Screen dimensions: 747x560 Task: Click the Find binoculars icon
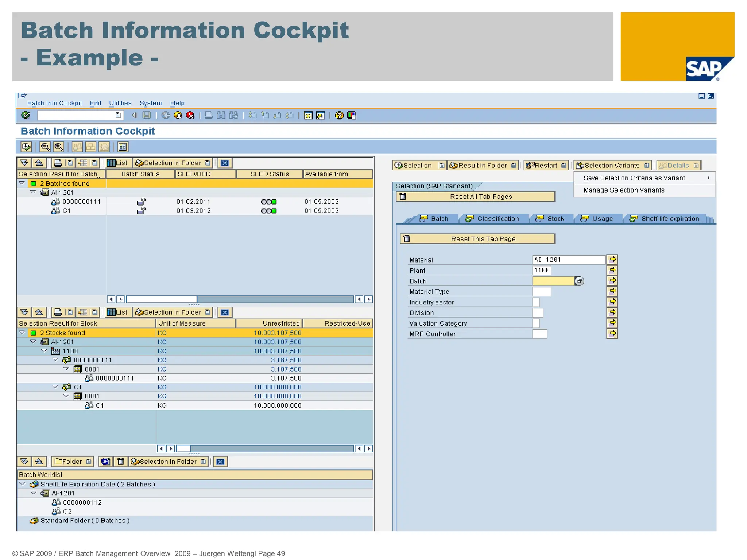[x=221, y=115]
